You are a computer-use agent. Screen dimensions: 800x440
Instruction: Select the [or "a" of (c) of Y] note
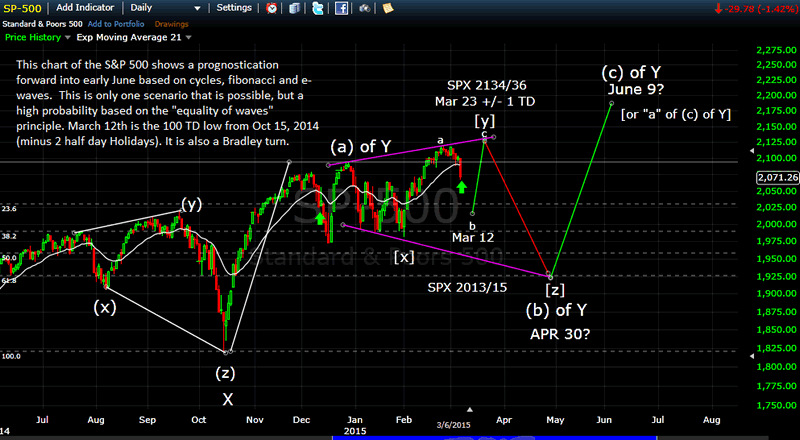click(x=676, y=114)
